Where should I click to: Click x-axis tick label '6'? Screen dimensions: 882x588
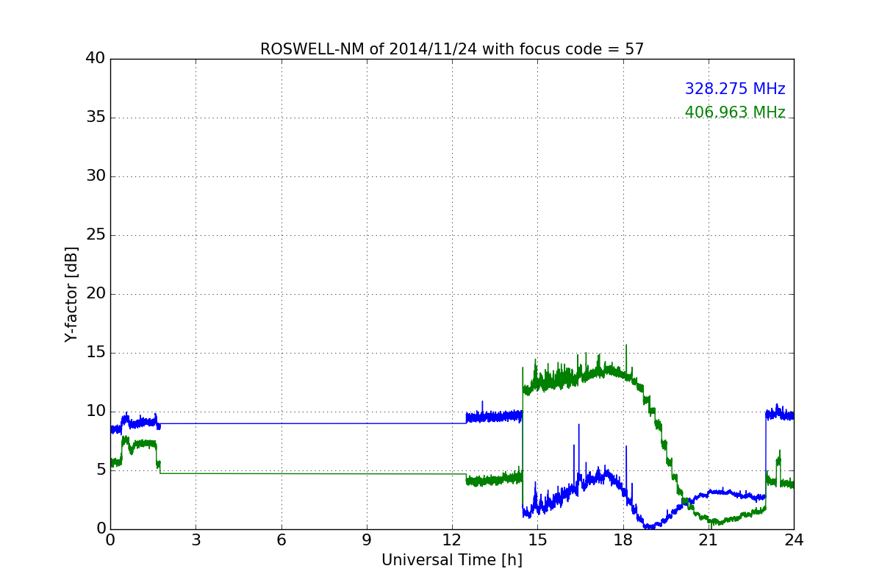point(281,540)
